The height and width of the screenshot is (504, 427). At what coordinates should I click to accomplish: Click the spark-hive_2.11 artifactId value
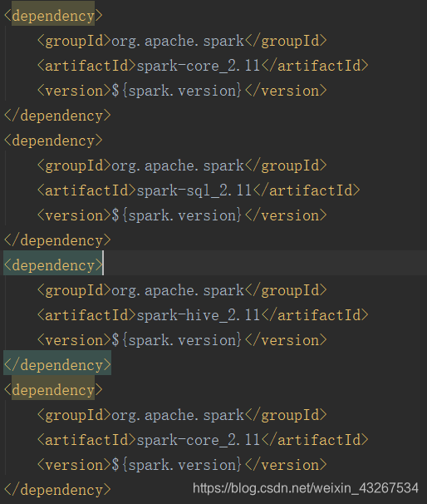[x=199, y=315]
